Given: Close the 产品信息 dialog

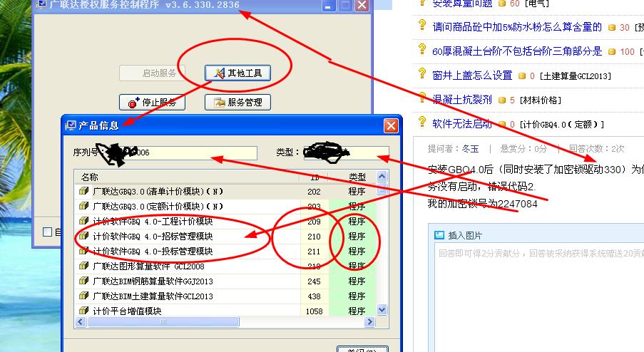Looking at the screenshot, I should click(391, 125).
